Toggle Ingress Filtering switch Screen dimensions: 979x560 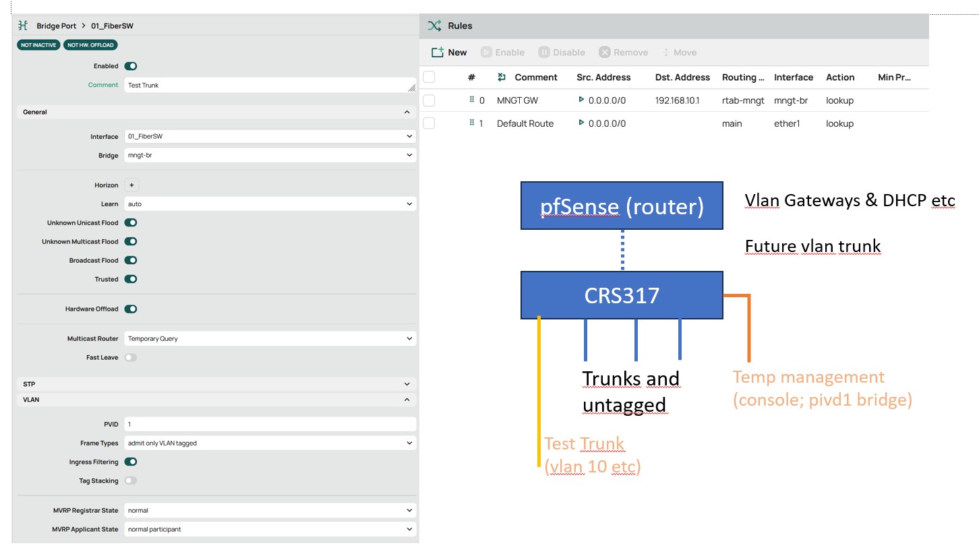131,462
